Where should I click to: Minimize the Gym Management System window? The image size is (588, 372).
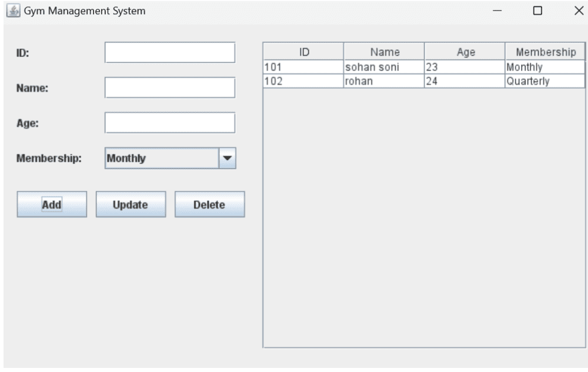[x=497, y=11]
